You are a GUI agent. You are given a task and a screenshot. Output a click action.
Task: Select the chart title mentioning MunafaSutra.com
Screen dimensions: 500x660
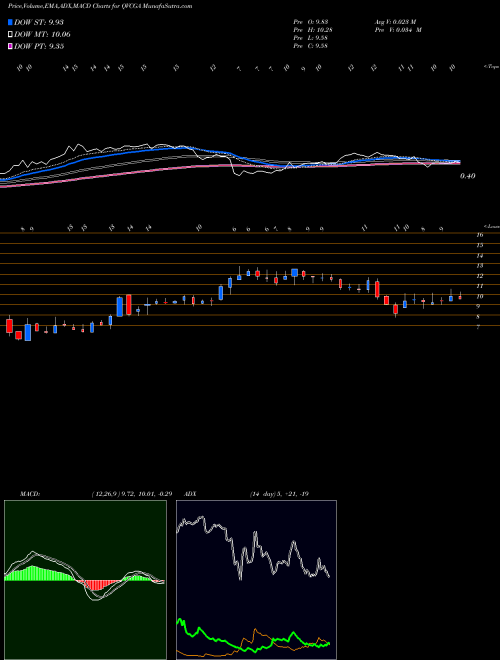pyautogui.click(x=100, y=6)
